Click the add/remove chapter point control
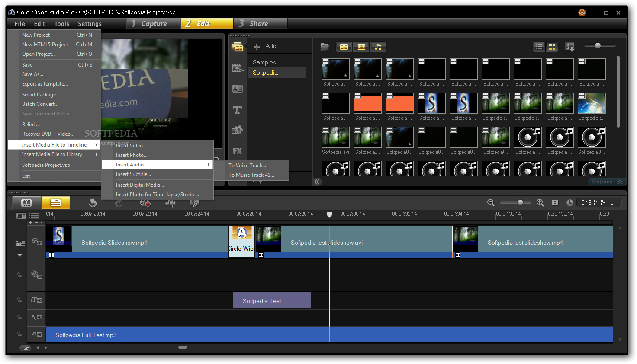 (x=36, y=222)
